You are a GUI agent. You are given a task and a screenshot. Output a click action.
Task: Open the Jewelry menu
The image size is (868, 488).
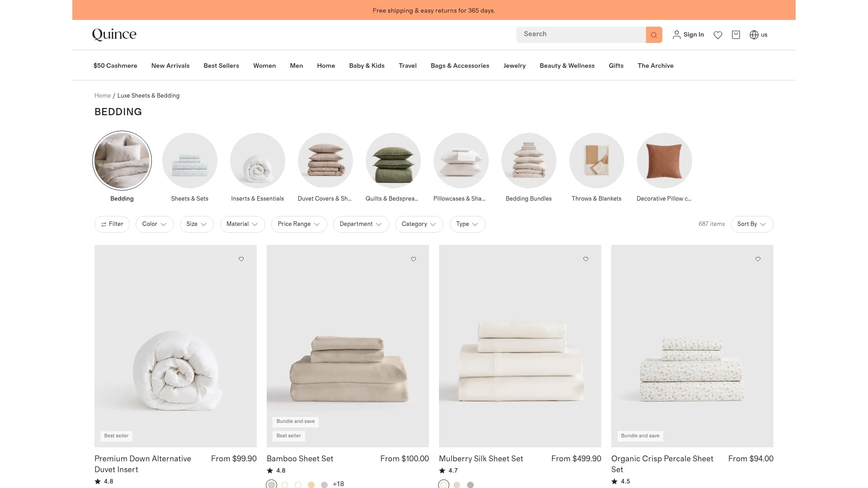pos(514,66)
